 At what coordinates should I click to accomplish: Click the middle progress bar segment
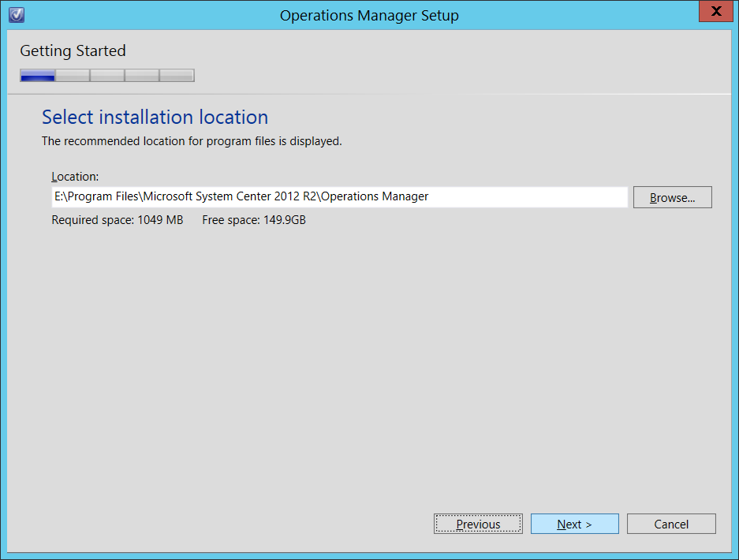point(106,74)
